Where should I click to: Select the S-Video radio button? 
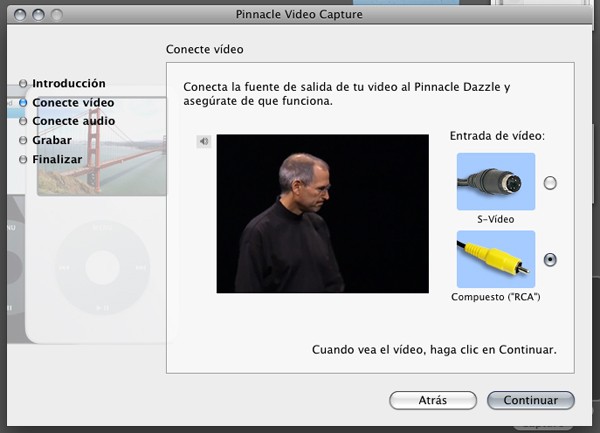coord(550,183)
